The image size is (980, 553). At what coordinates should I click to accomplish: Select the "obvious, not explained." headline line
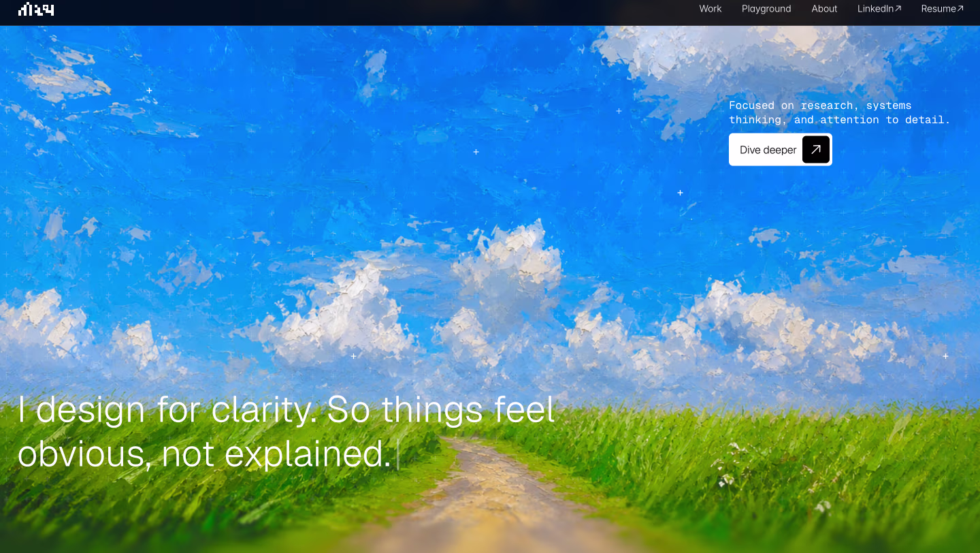tap(204, 454)
